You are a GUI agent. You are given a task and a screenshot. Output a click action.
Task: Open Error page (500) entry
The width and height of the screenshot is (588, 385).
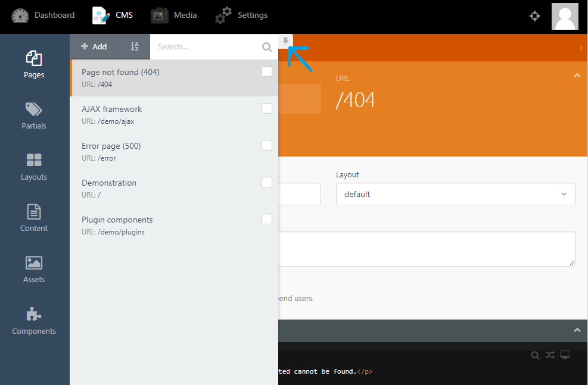[174, 152]
